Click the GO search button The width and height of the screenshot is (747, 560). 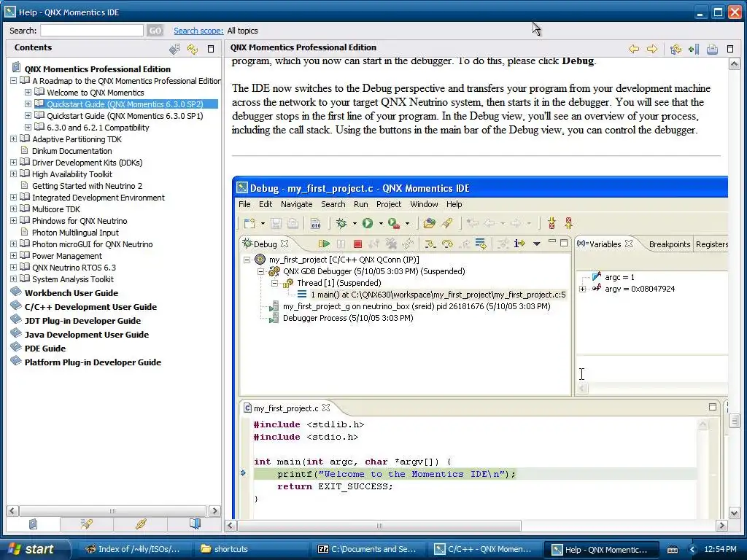click(155, 31)
